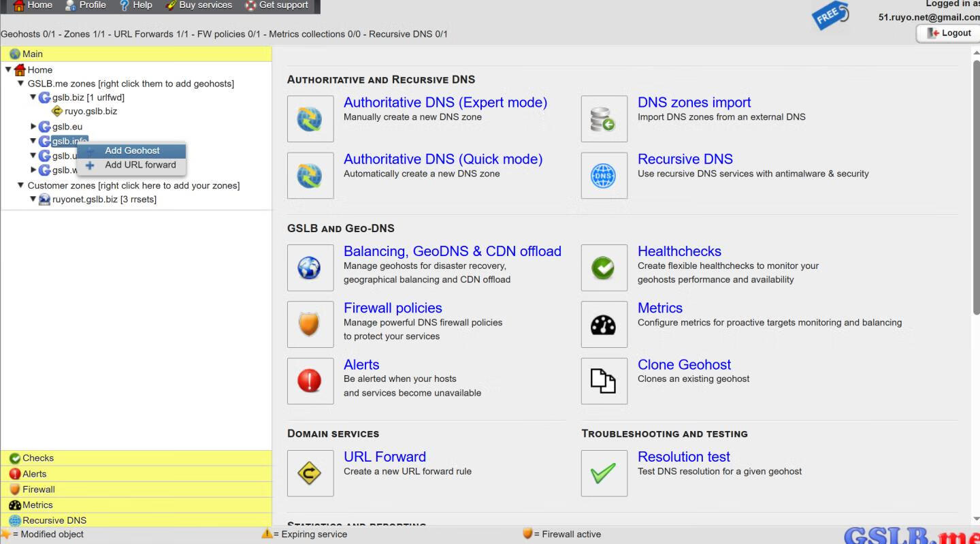Click the Firewall policies shield icon
Screen dimensions: 980x544
coord(310,324)
